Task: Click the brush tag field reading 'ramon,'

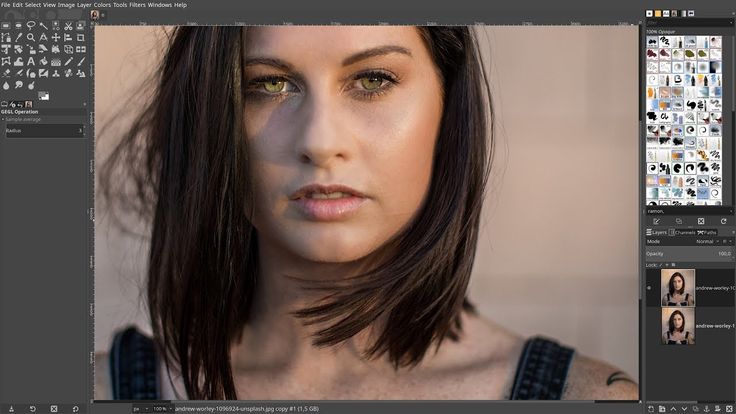Action: tap(688, 211)
